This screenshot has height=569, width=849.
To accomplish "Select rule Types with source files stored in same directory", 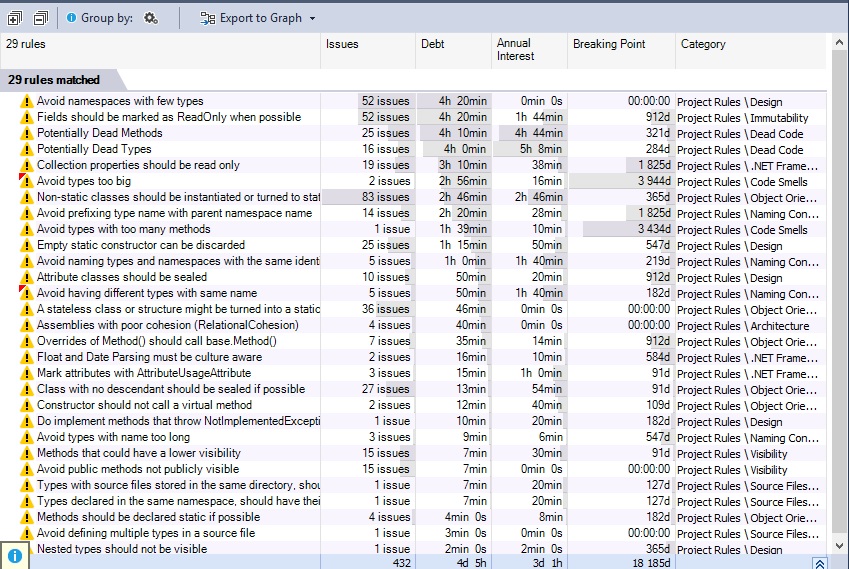I will [x=178, y=485].
